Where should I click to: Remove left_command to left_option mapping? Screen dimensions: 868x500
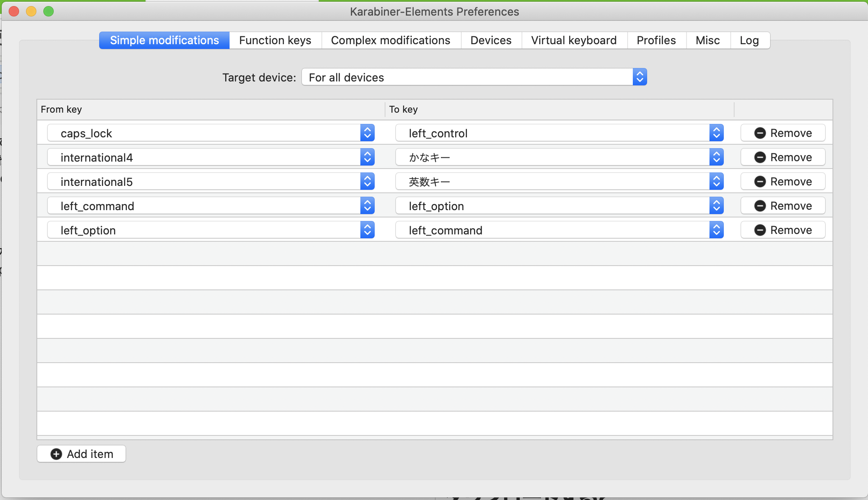(x=783, y=206)
